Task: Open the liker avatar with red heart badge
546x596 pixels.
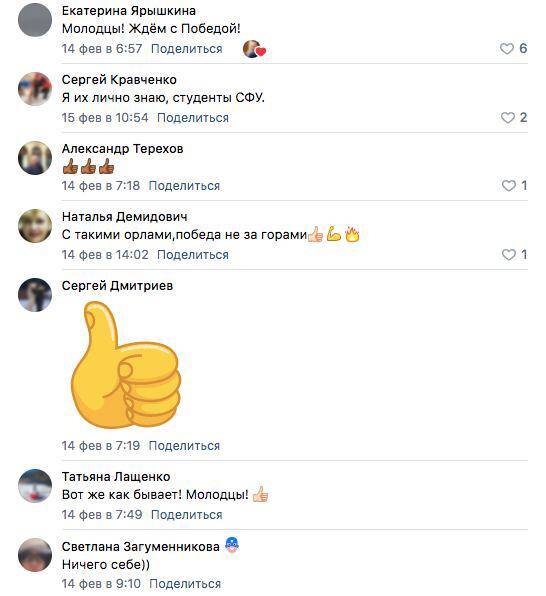Action: (x=254, y=49)
